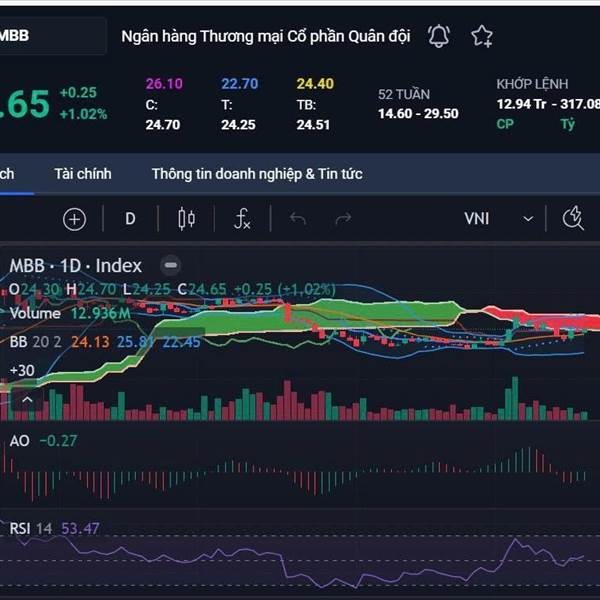
Task: Click the undo arrow icon
Action: pos(298,219)
